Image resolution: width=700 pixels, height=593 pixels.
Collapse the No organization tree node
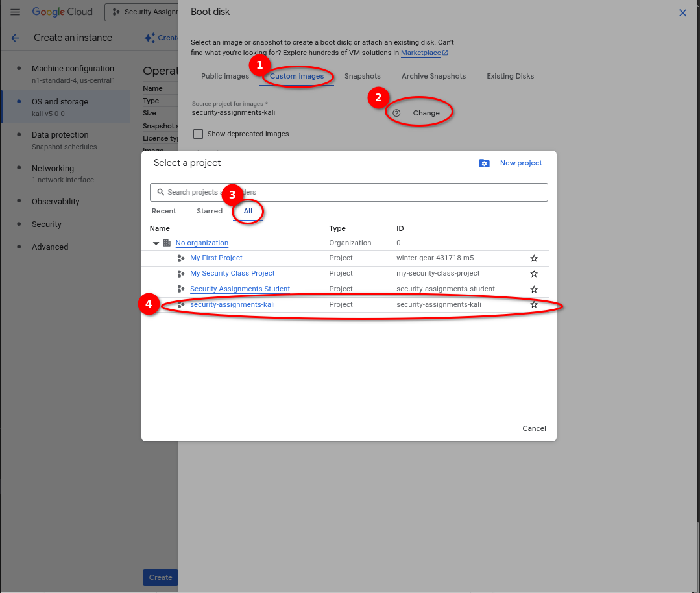pos(156,243)
